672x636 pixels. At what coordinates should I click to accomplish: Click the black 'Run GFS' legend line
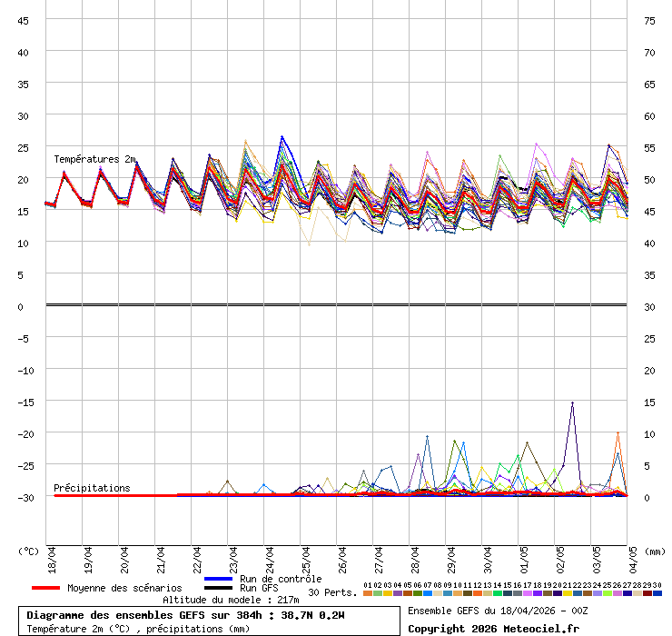(219, 589)
